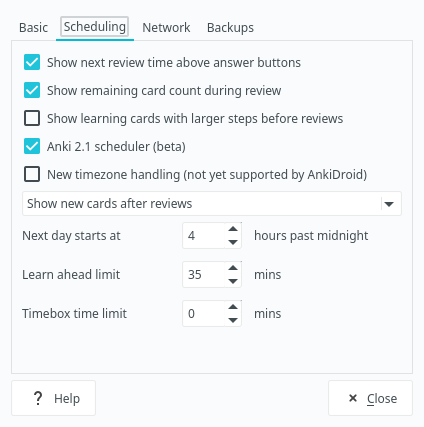The image size is (424, 427).
Task: Select the Scheduling tab
Action: click(95, 27)
